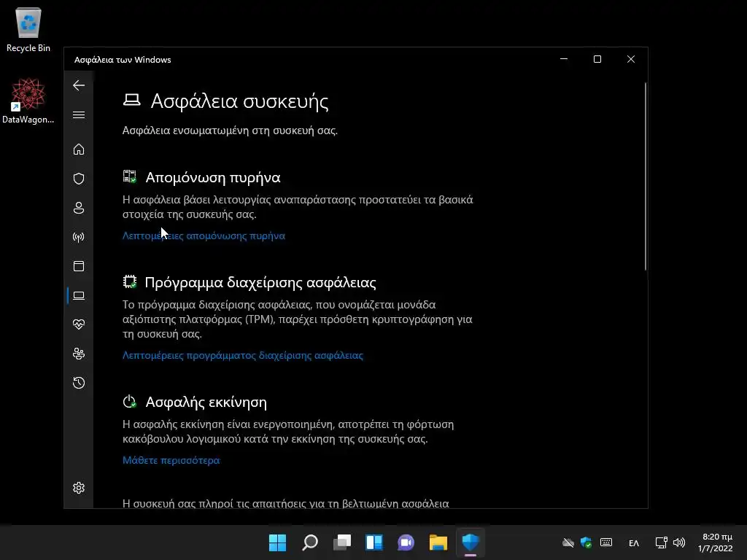
Task: Click Μάθετε περισσότερα link
Action: [x=171, y=461]
